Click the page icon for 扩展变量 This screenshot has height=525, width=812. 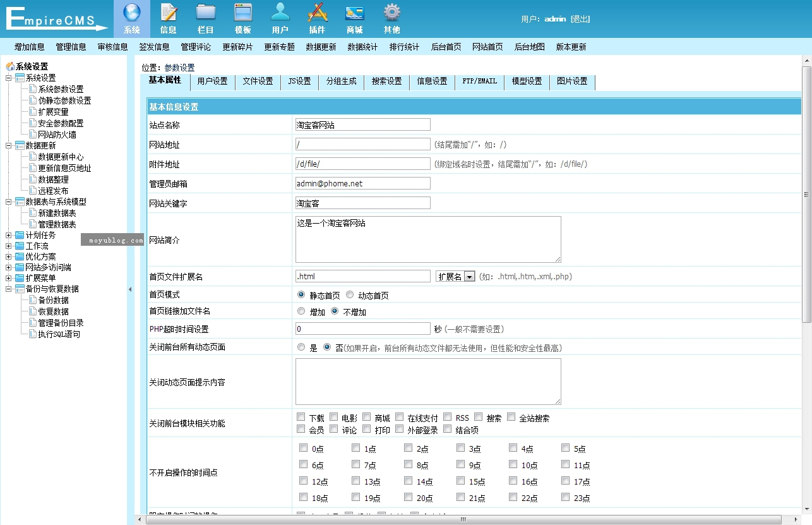[x=33, y=112]
